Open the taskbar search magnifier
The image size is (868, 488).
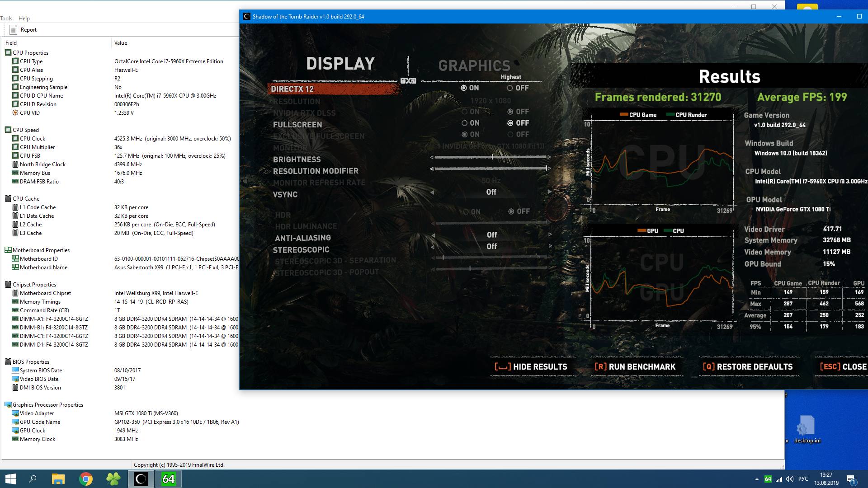tap(33, 479)
